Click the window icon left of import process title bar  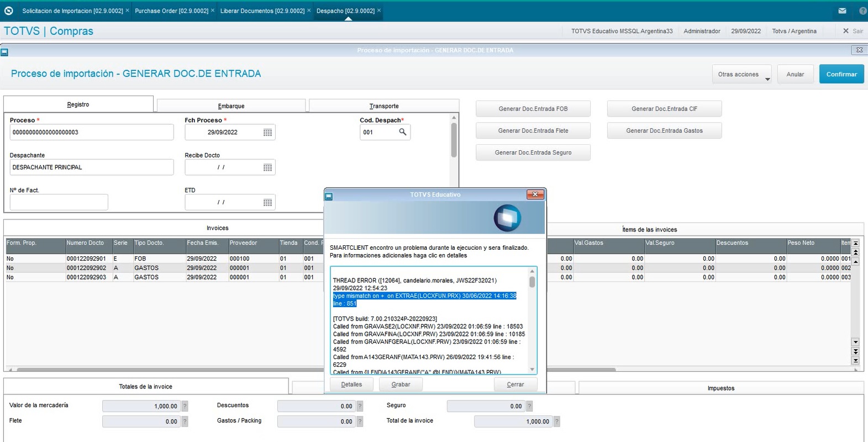4,52
